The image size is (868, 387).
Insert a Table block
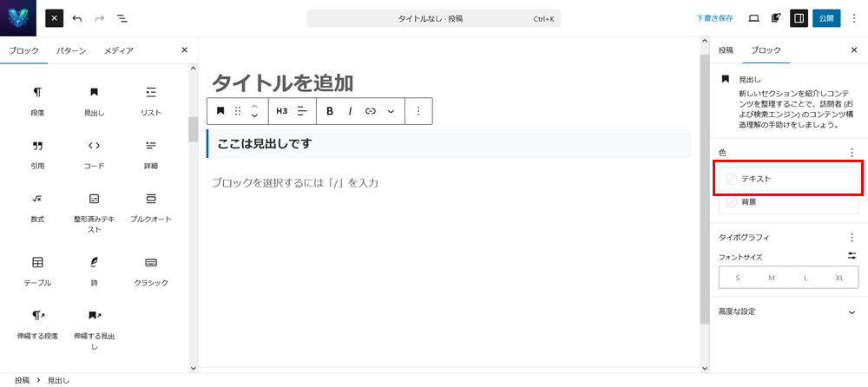[x=37, y=269]
